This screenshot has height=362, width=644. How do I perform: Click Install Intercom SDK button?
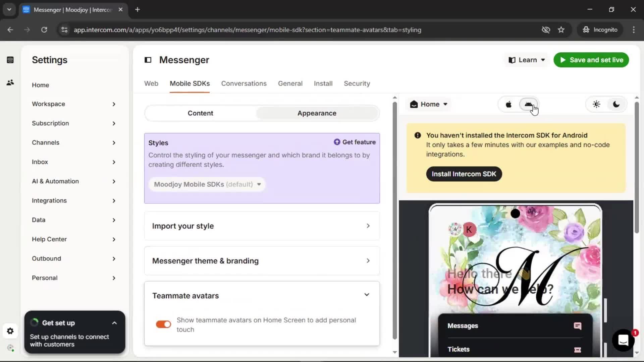click(464, 174)
